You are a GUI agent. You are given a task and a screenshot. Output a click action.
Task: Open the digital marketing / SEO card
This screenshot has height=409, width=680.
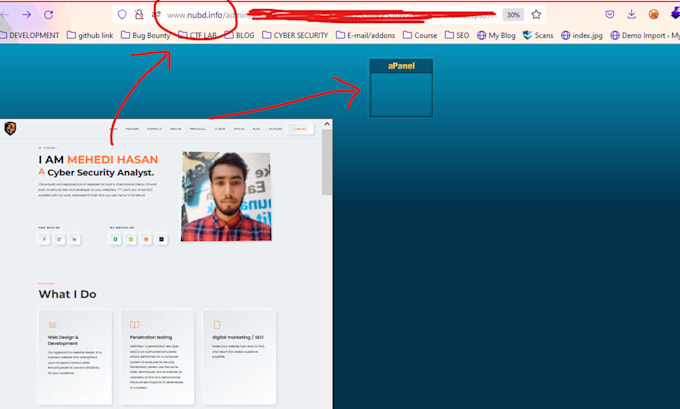(239, 357)
